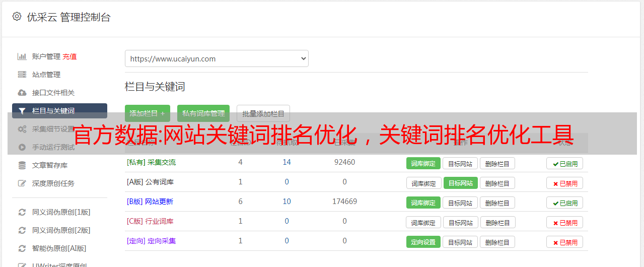
Task: Click 定向设置 for 定向采集 row
Action: (x=423, y=242)
